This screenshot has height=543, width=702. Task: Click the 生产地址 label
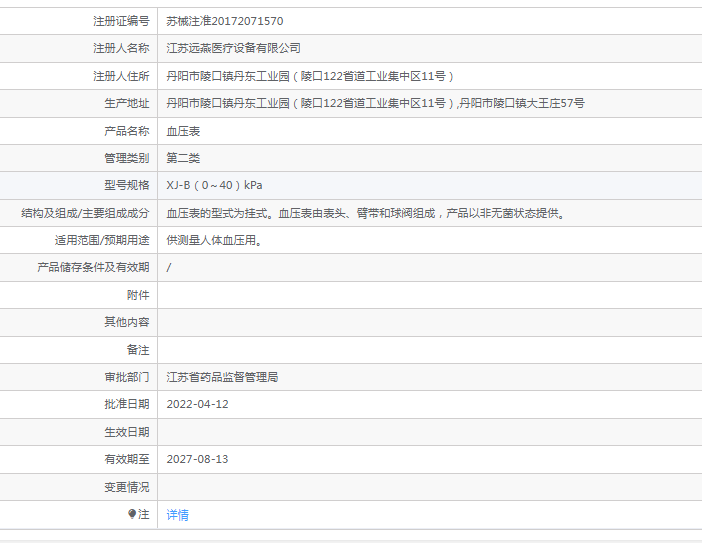tap(127, 103)
